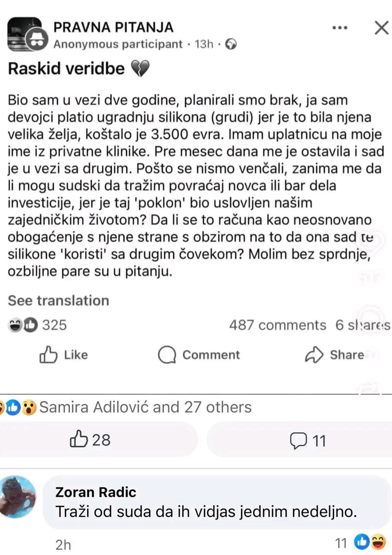The image size is (392, 555).
Task: Click the Comment speech bubble button
Action: pos(198,355)
